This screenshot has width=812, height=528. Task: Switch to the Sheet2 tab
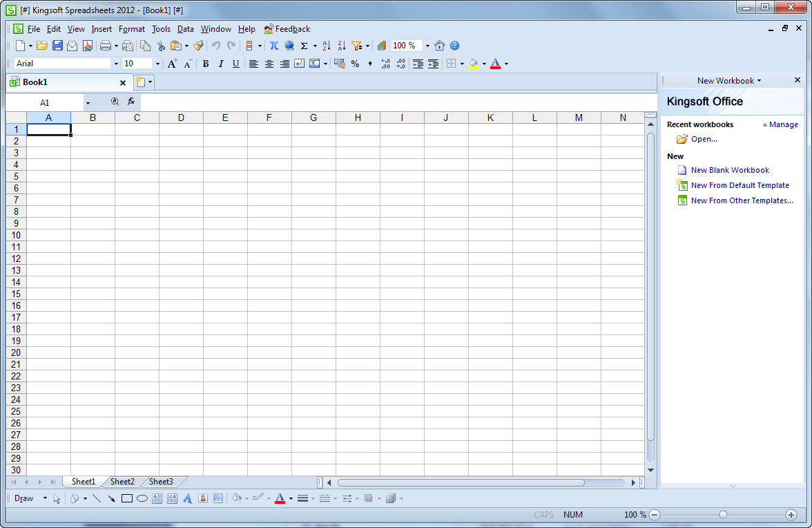coord(122,482)
